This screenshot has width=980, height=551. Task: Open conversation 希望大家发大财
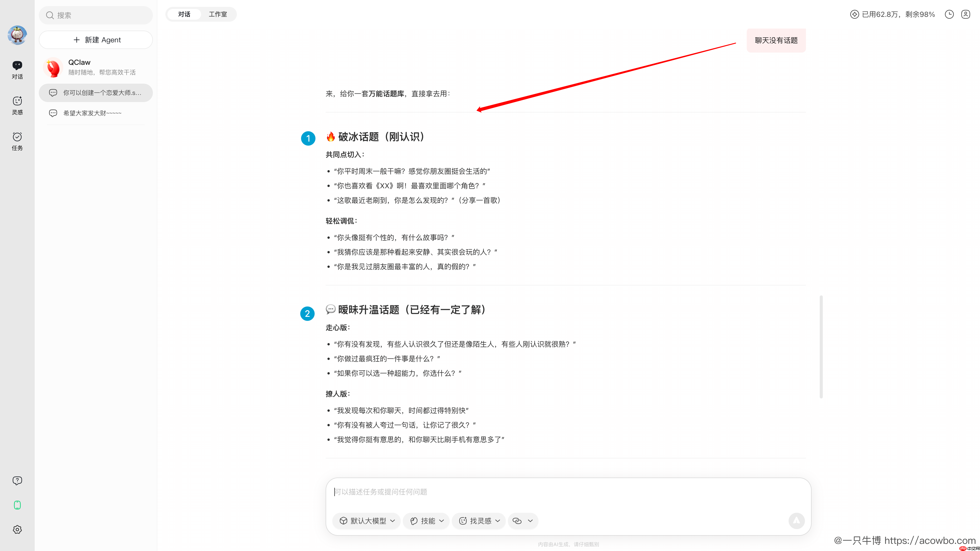tap(96, 113)
